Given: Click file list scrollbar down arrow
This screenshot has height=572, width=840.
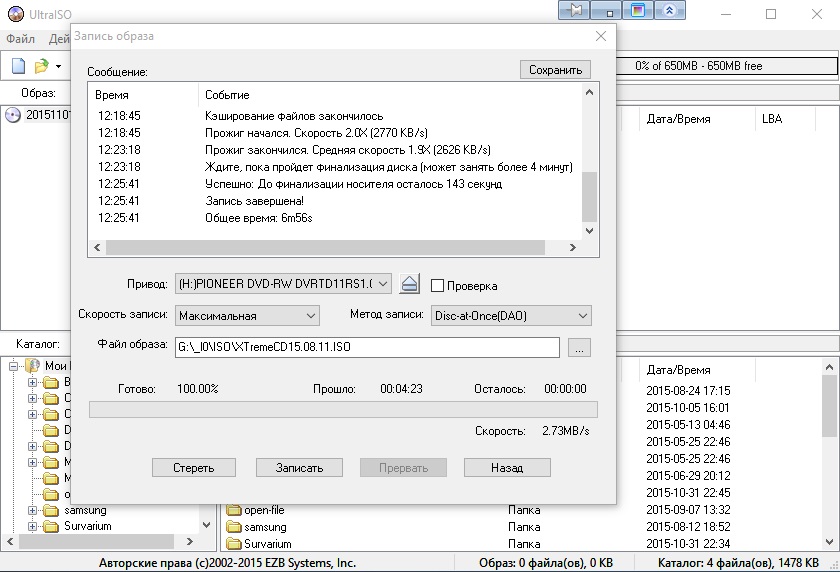Looking at the screenshot, I should coord(829,541).
